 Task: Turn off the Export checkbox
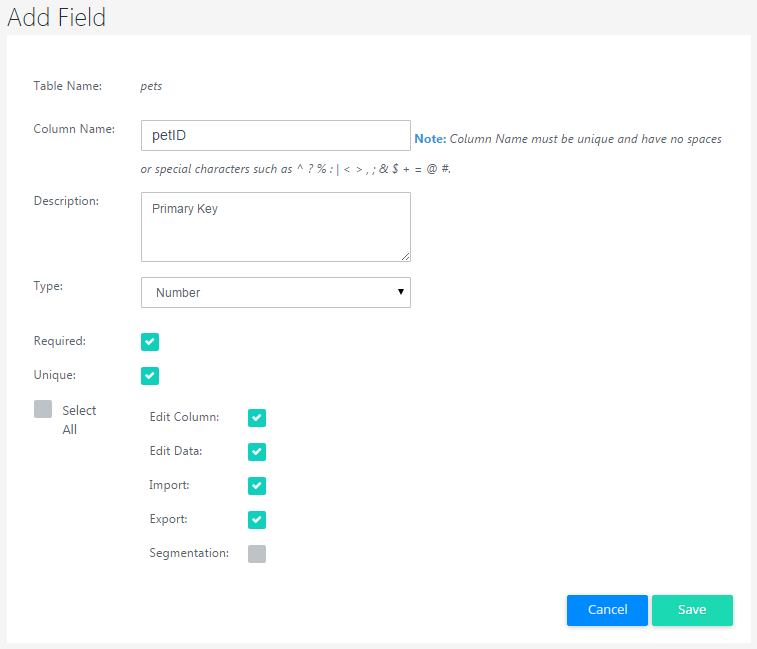click(257, 520)
